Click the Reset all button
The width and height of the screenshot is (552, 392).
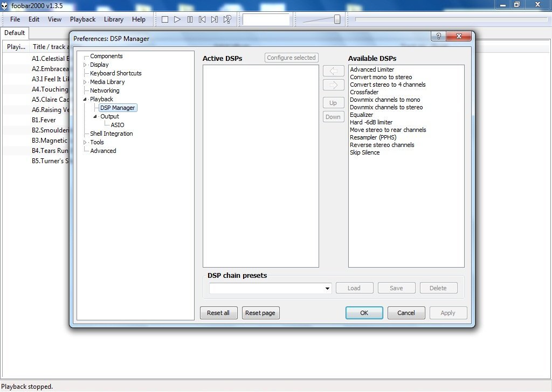point(219,313)
